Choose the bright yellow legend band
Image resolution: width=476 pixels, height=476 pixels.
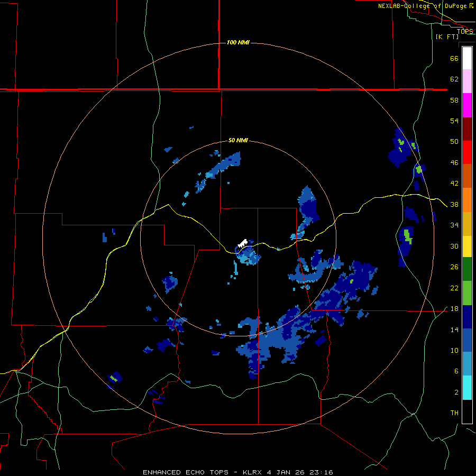point(467,246)
